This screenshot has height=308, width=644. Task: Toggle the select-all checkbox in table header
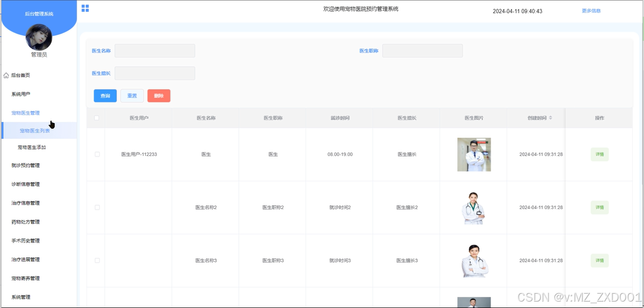(x=96, y=118)
